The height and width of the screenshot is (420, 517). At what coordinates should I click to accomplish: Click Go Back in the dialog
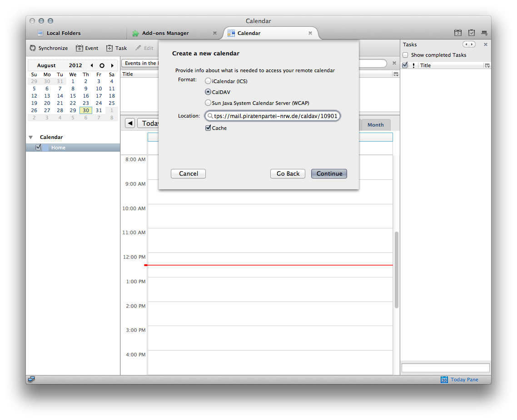point(288,173)
